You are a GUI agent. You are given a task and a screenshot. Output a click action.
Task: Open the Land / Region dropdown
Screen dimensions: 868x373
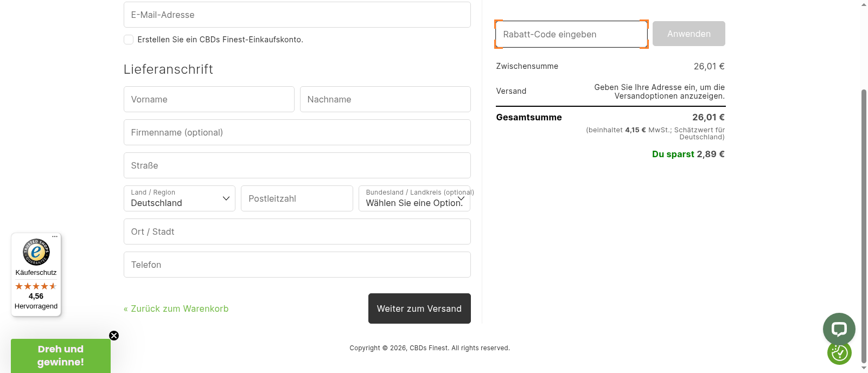179,198
